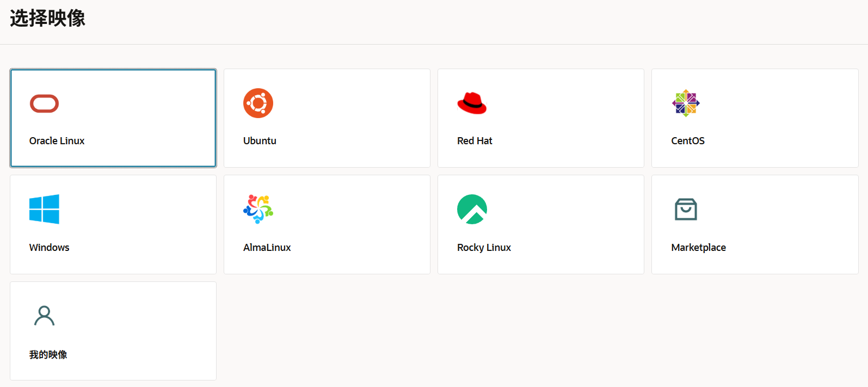Image resolution: width=868 pixels, height=387 pixels.
Task: Select the Oracle Linux text label
Action: pyautogui.click(x=57, y=141)
